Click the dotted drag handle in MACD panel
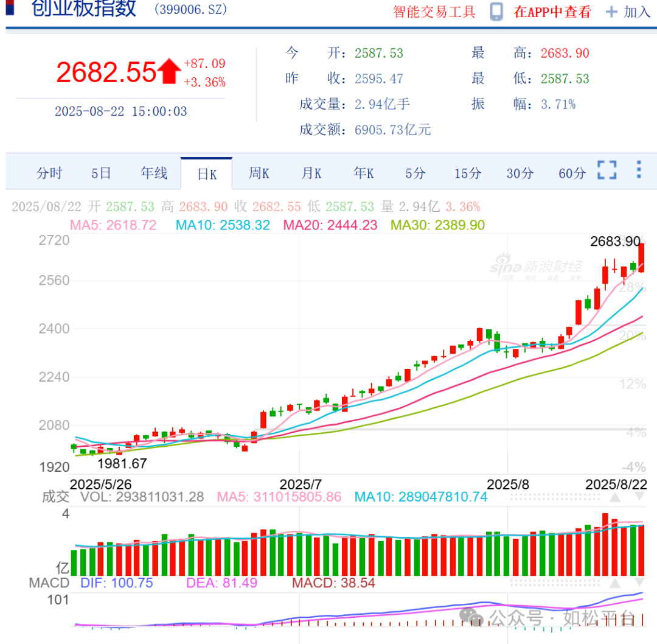 coord(555,583)
